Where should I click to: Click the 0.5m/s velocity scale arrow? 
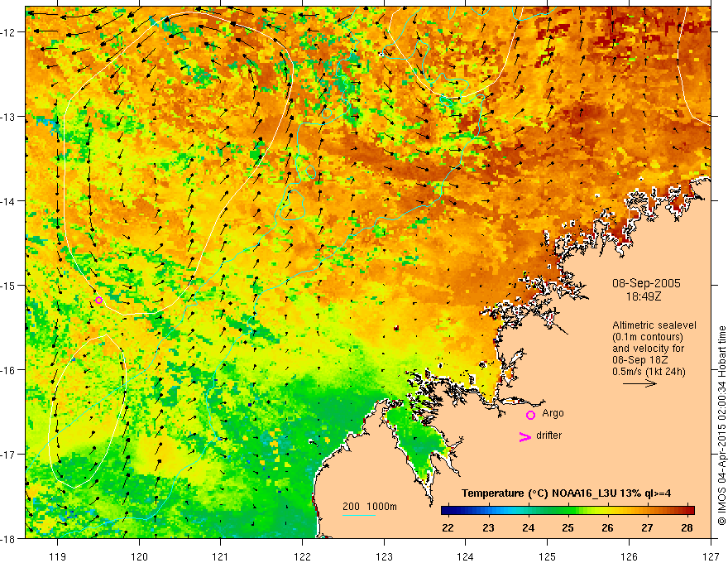(639, 383)
